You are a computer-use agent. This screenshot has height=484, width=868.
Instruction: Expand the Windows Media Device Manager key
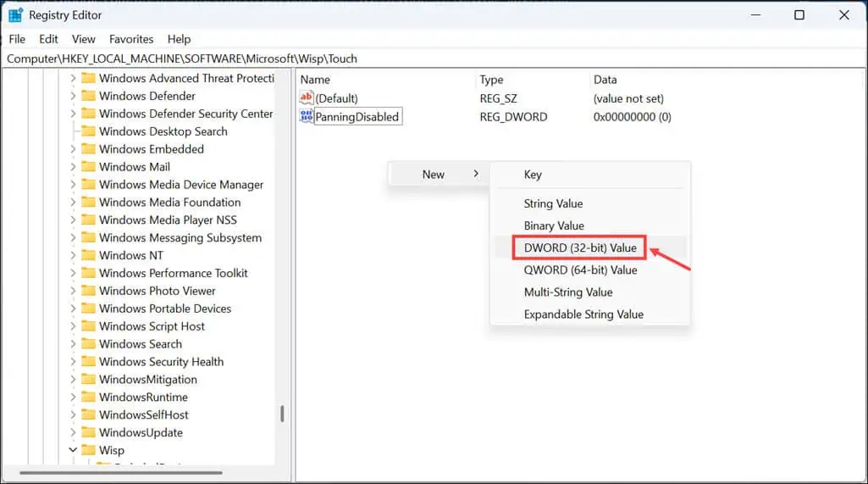73,185
